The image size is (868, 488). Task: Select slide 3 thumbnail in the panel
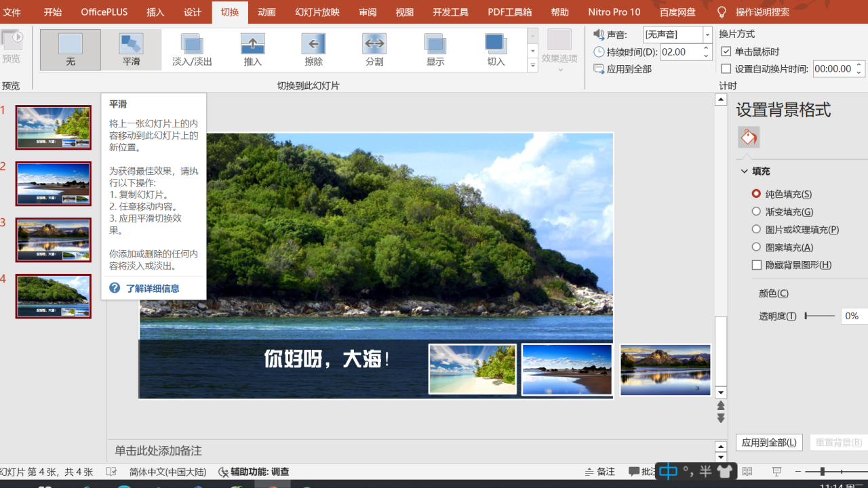coord(54,239)
